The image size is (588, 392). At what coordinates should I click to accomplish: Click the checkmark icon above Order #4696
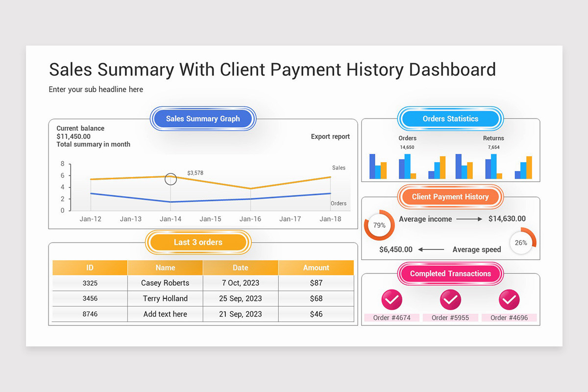[x=509, y=299]
